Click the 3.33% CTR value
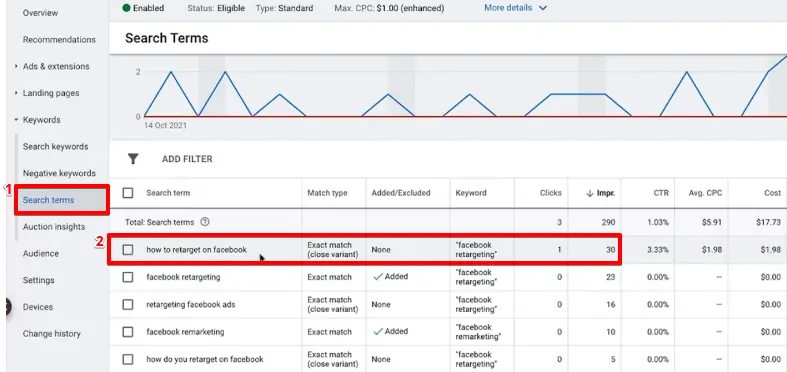Screen dimensions: 787x372 tap(658, 250)
